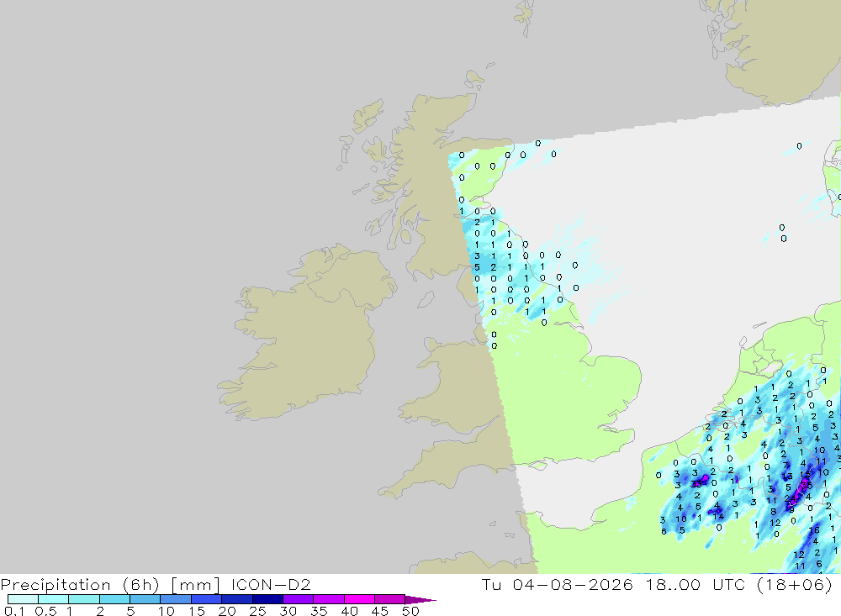Click the 0.5–1 mm legend color swatch
Screen dimensions: 841x616
(53, 599)
